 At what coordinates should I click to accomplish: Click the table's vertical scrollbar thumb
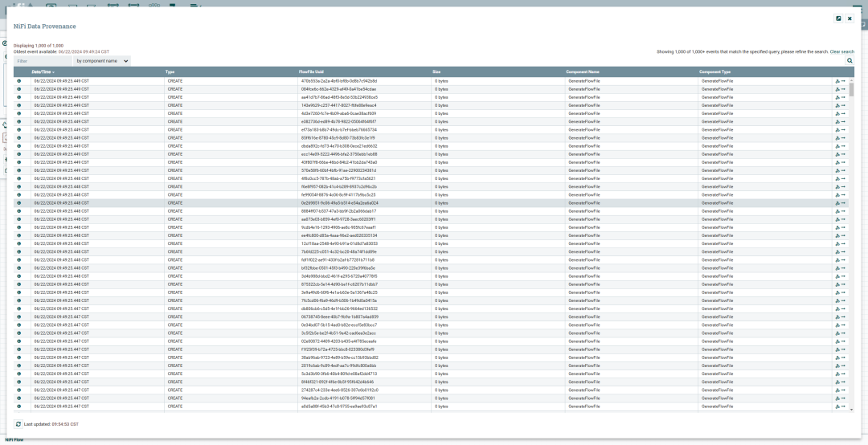pos(851,89)
